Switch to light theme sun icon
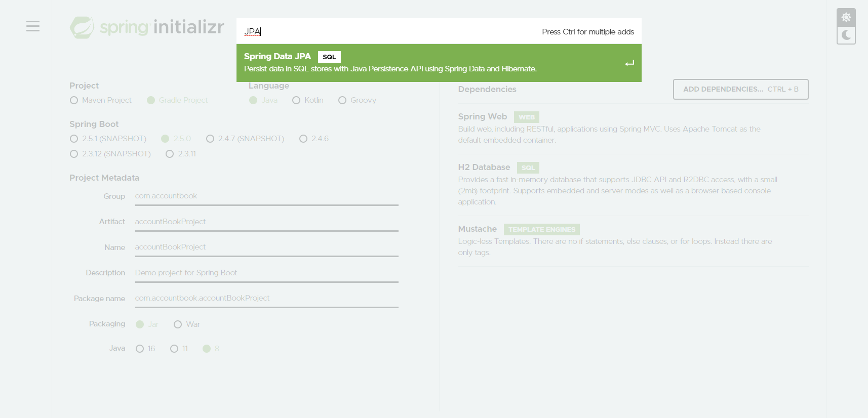This screenshot has width=868, height=418. 846,18
